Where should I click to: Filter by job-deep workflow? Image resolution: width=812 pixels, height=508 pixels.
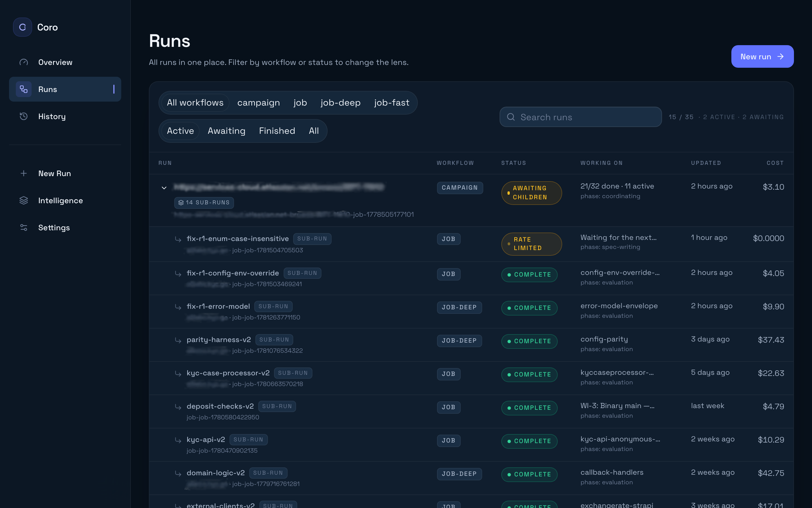click(x=340, y=102)
